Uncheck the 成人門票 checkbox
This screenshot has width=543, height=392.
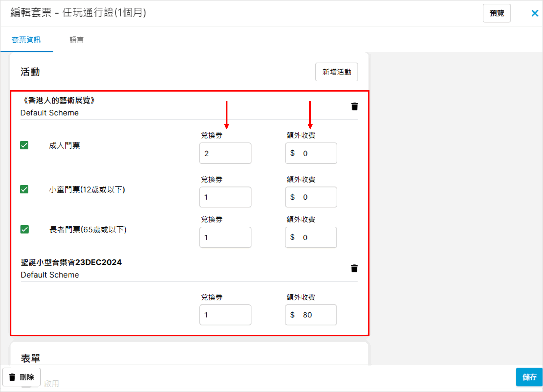(x=24, y=145)
